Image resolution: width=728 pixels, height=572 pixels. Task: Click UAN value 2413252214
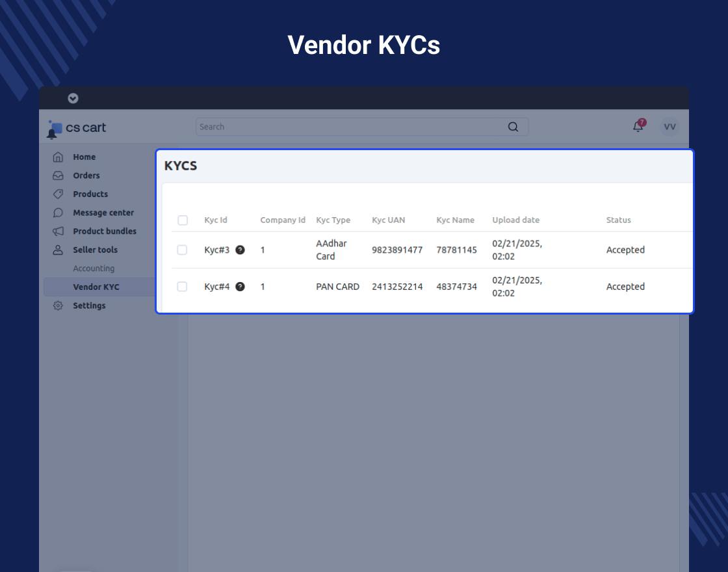point(397,287)
